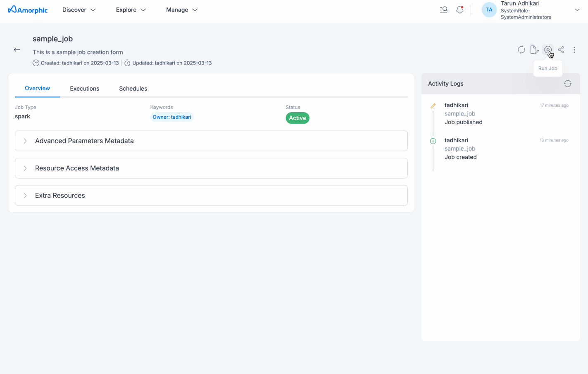Viewport: 588px width, 374px height.
Task: Expand the Discover chevron arrow
Action: 93,10
